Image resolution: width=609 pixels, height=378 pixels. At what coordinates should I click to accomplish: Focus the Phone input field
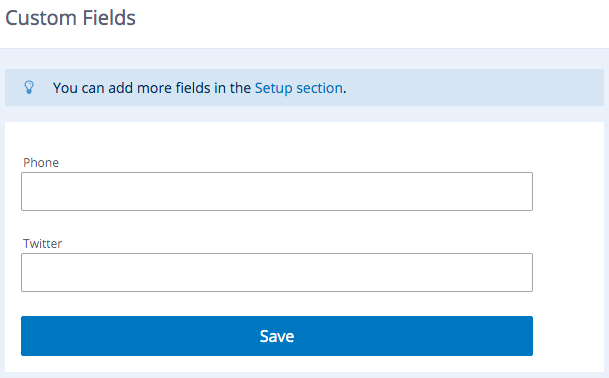click(x=277, y=192)
